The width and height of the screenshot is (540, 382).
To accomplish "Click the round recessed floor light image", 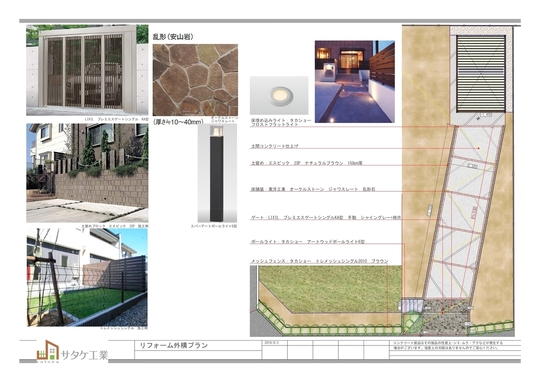I will point(279,96).
